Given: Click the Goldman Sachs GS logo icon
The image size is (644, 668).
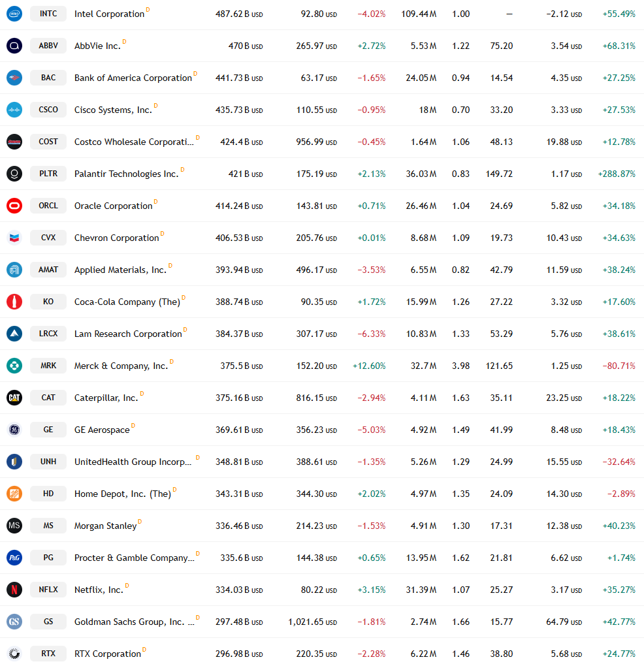Looking at the screenshot, I should tap(14, 622).
